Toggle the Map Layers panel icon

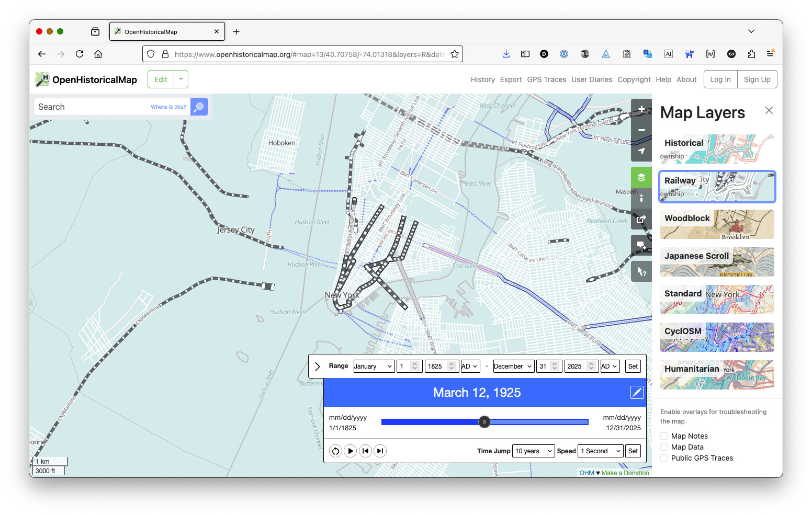click(x=641, y=178)
